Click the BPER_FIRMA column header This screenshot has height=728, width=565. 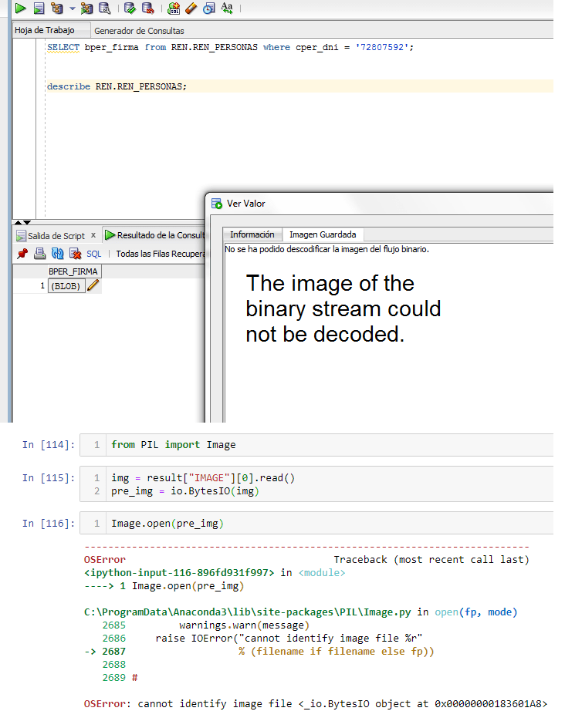73,271
